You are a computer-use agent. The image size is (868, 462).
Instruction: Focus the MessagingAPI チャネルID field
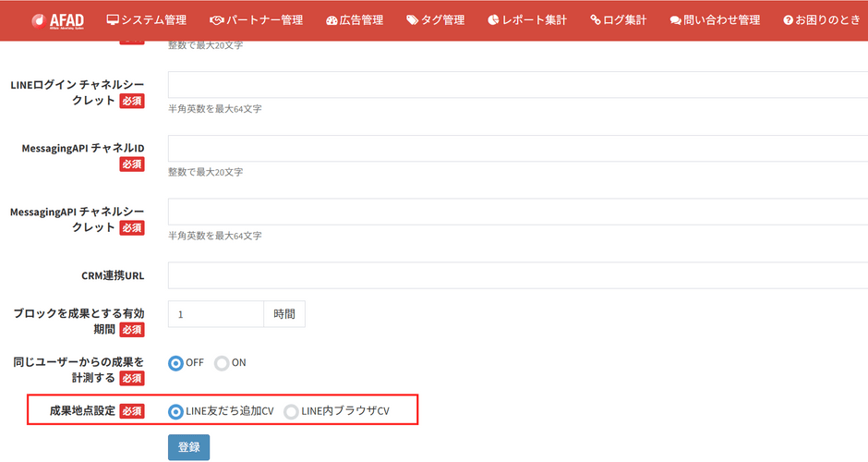(518, 149)
